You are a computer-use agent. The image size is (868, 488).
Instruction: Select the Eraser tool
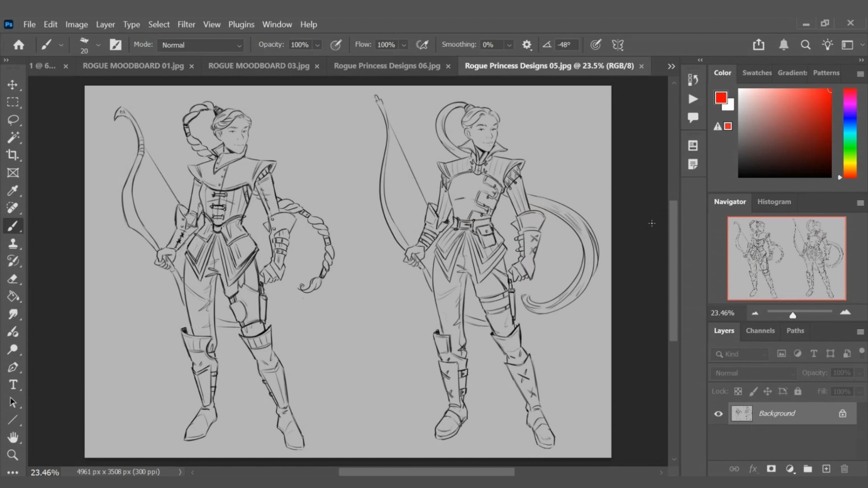(13, 279)
